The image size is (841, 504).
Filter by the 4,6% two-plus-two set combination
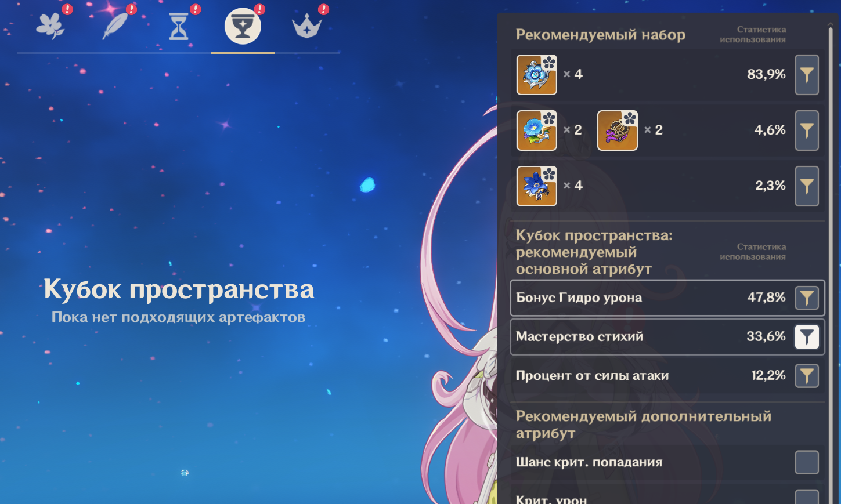pos(807,130)
